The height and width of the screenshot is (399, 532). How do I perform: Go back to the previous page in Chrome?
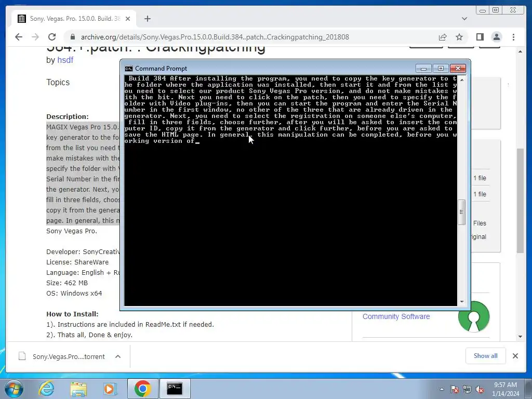coord(19,37)
